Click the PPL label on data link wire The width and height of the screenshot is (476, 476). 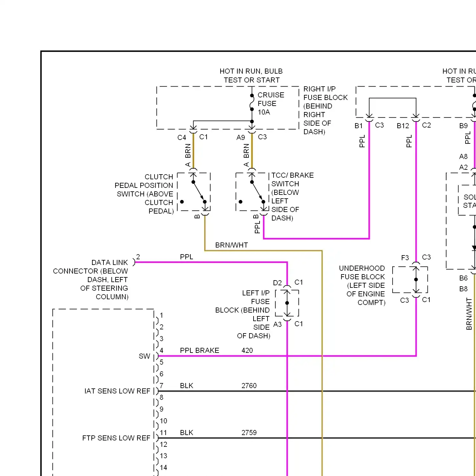[x=186, y=257]
